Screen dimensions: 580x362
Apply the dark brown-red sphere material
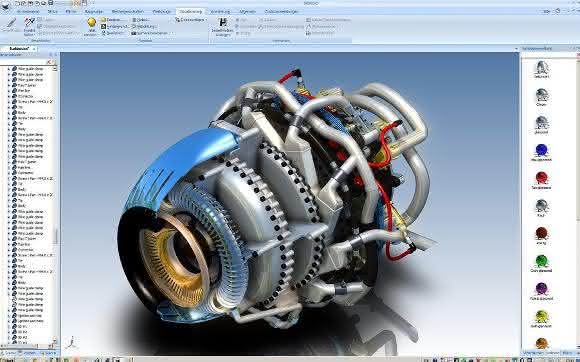click(541, 233)
